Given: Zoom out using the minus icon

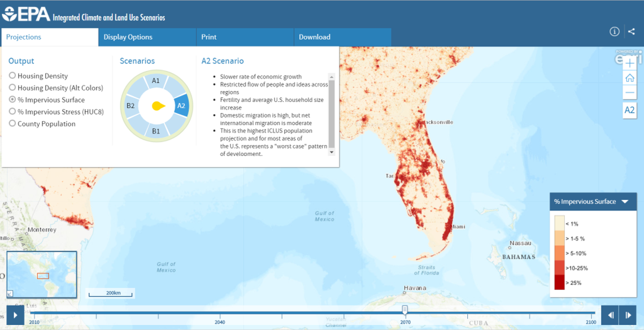Looking at the screenshot, I should [629, 92].
